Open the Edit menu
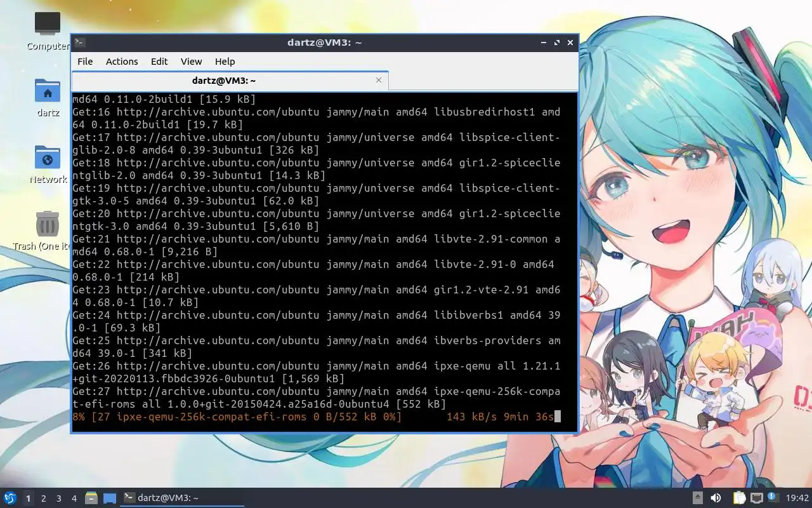 click(x=159, y=62)
